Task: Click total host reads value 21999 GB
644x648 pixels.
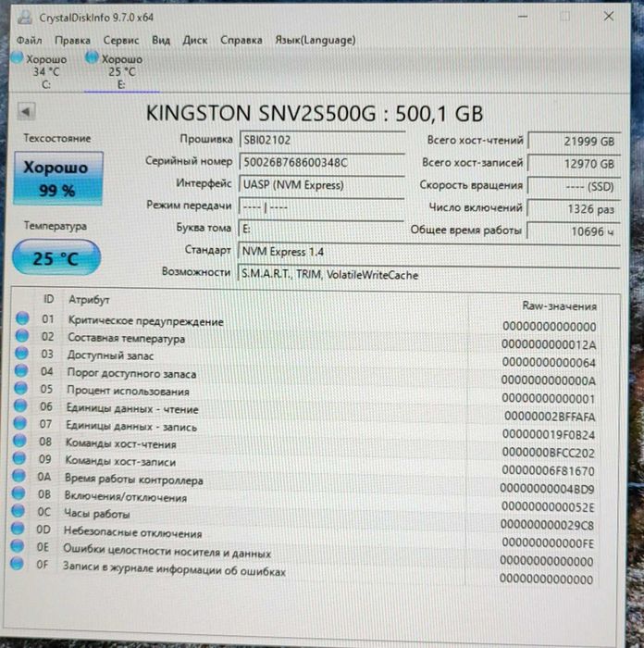Action: (x=575, y=142)
